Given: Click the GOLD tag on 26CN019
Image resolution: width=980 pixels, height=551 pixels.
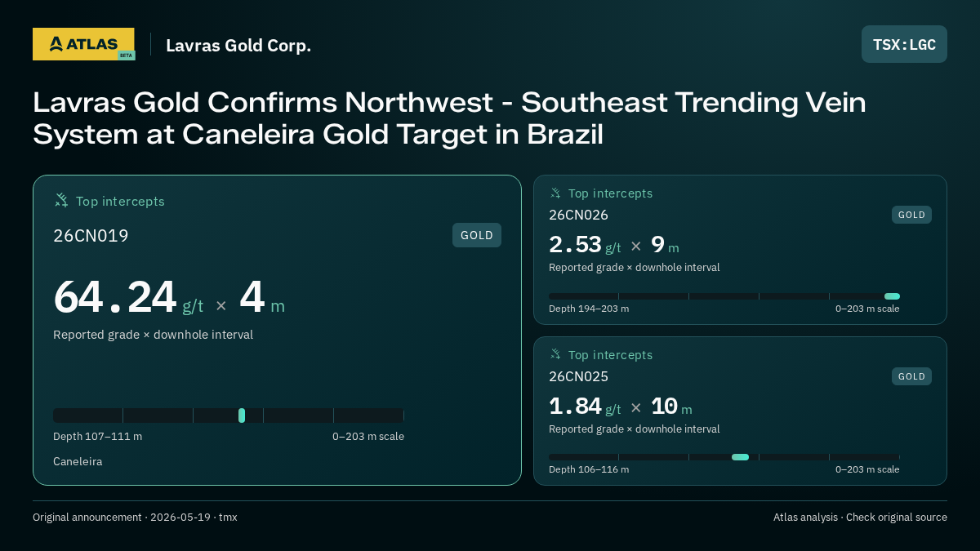Looking at the screenshot, I should (x=477, y=235).
